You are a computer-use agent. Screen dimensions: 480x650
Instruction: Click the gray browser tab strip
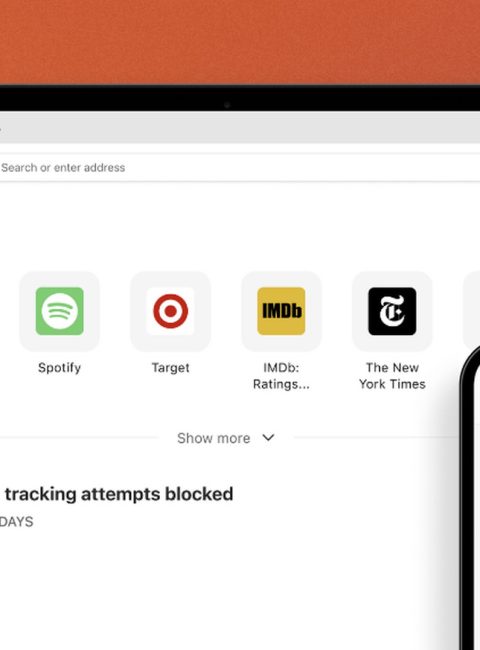pyautogui.click(x=240, y=128)
